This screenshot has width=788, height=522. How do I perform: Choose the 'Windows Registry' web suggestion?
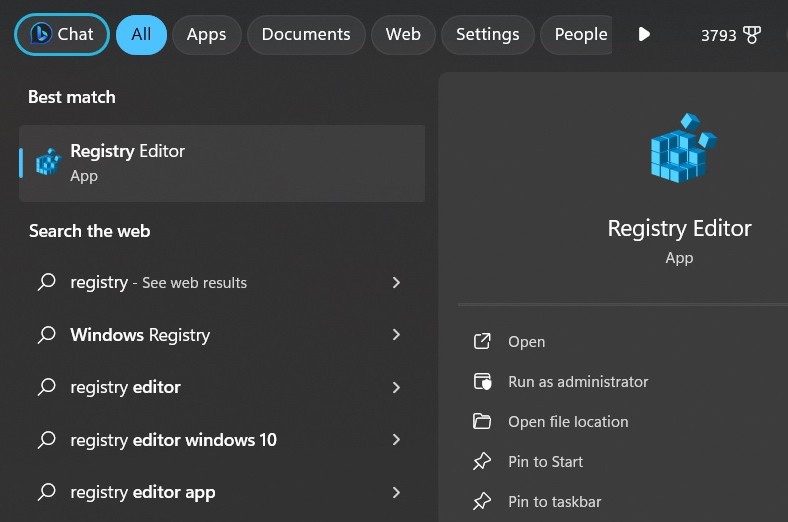click(222, 335)
